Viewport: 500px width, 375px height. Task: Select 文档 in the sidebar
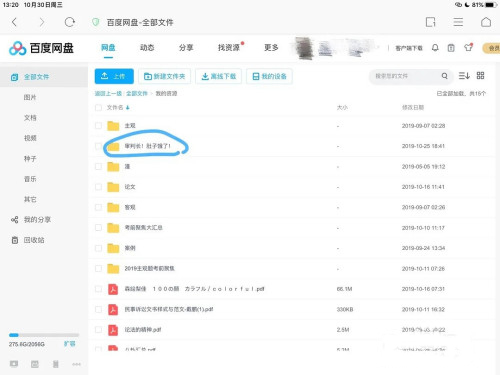click(30, 118)
